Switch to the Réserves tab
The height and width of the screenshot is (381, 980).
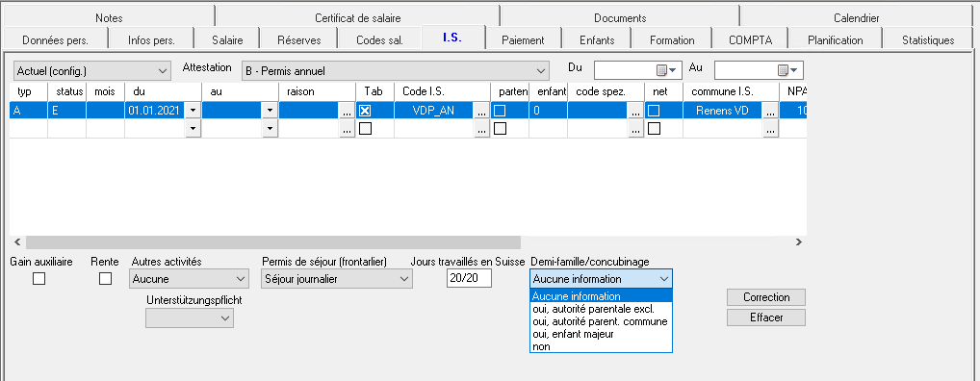[x=298, y=40]
